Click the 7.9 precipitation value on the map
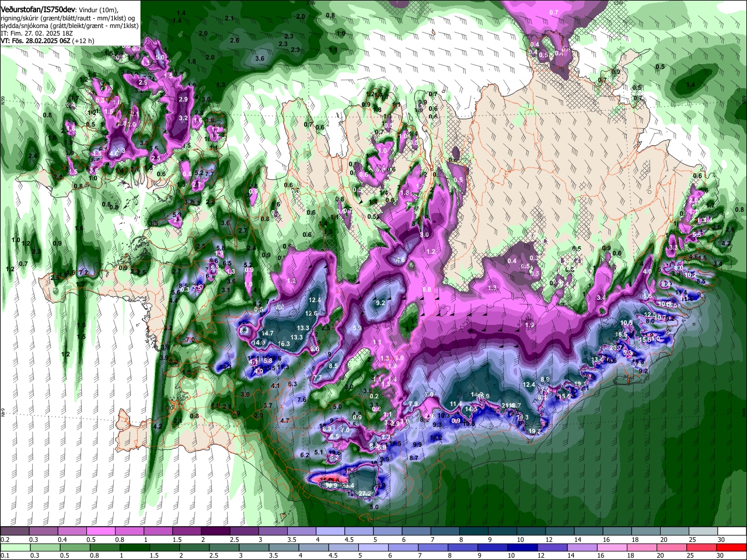Viewport: 747px width, 560px height. 413,404
